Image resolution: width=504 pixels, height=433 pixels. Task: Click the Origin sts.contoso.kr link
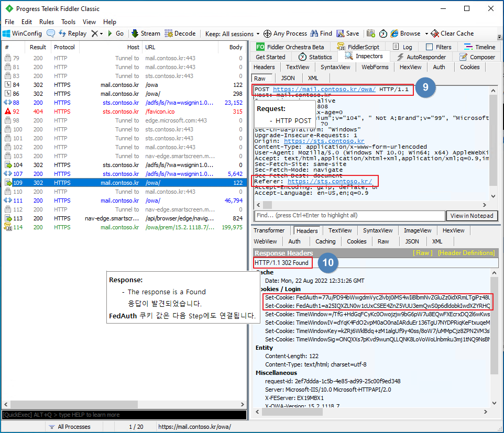[324, 141]
